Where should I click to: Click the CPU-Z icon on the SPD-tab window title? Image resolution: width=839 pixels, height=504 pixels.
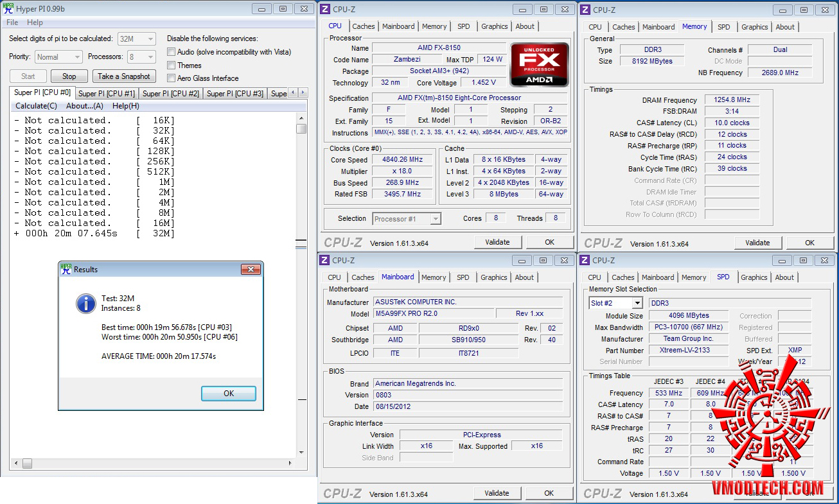pos(585,260)
